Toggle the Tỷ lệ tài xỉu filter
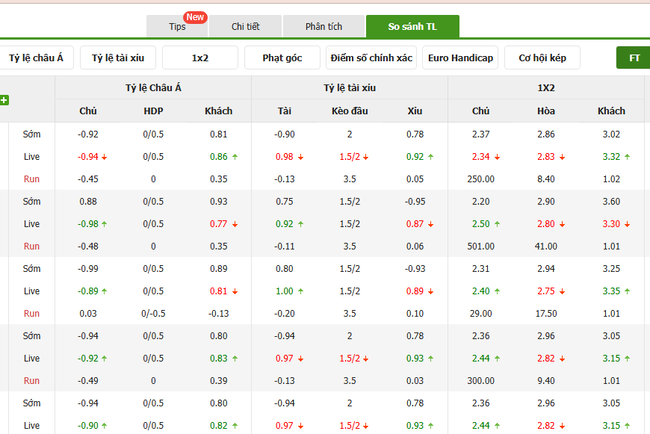The image size is (650, 434). (118, 58)
